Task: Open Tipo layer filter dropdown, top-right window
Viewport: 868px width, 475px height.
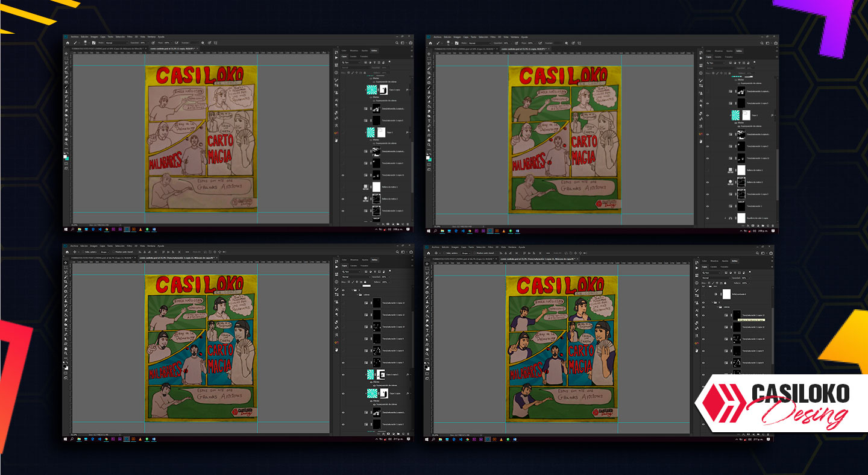Action: [716, 63]
